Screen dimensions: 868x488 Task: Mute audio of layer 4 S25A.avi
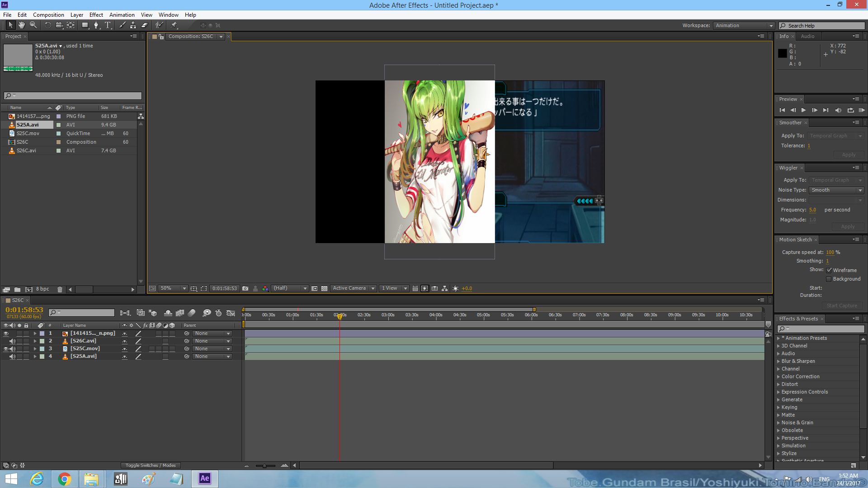(x=13, y=357)
